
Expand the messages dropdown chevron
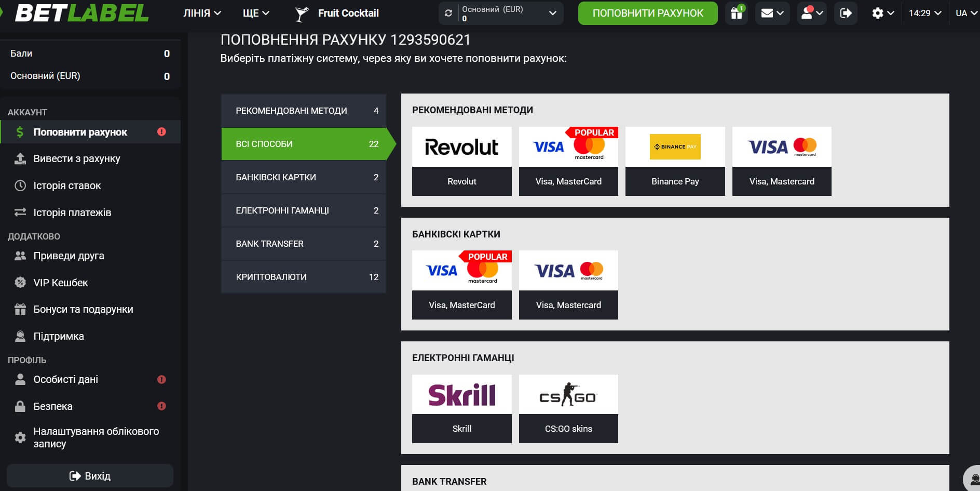(780, 13)
